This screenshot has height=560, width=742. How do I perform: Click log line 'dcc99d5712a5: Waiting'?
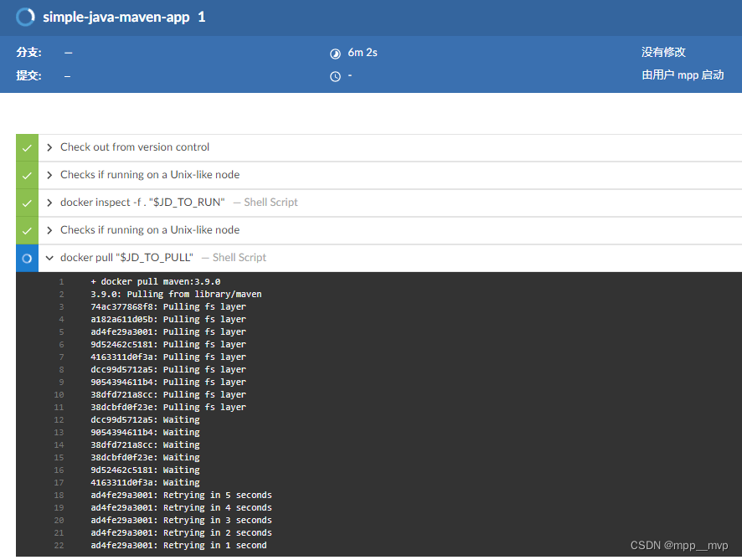click(145, 419)
